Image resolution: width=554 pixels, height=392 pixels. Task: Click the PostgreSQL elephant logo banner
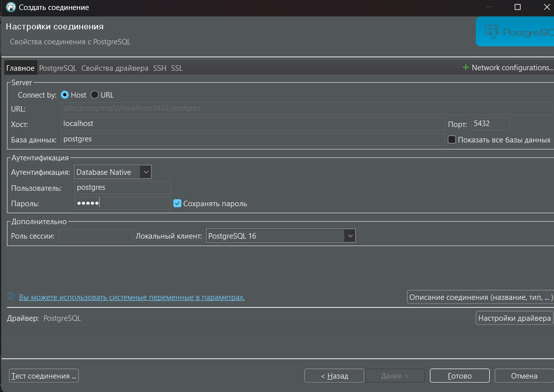pos(515,32)
